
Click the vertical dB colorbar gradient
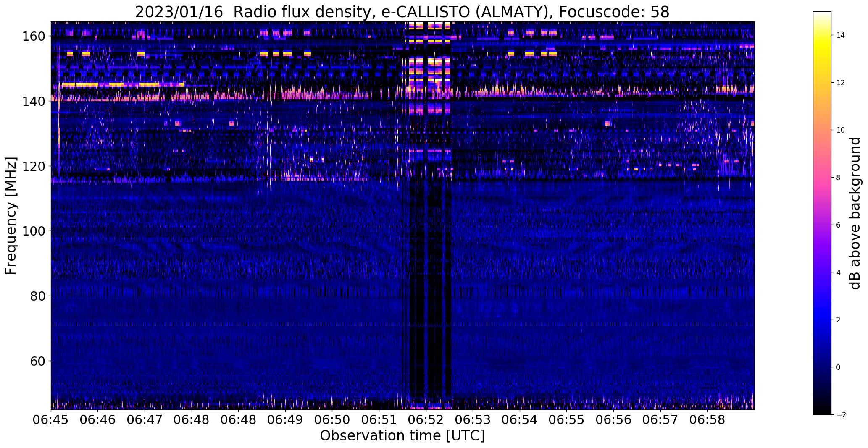(x=822, y=213)
